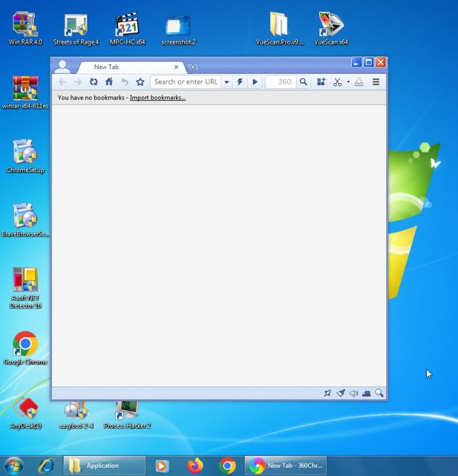Maximize the browser window

(x=368, y=62)
